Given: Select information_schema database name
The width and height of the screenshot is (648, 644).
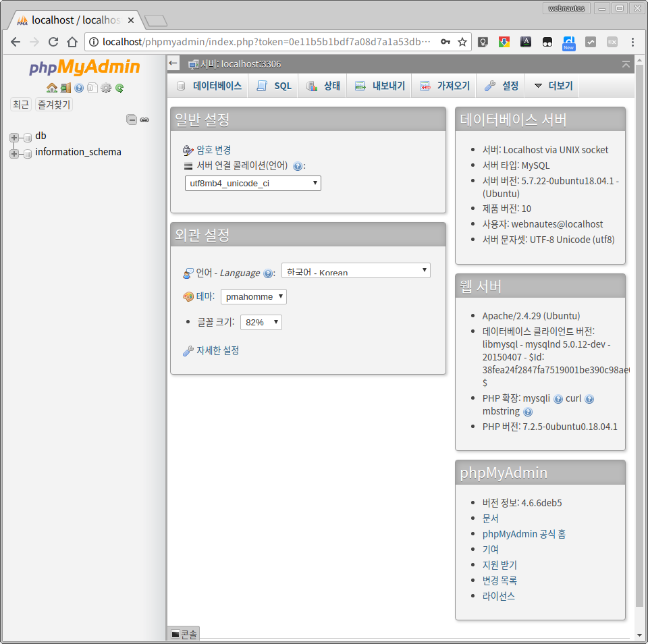Looking at the screenshot, I should (x=78, y=152).
